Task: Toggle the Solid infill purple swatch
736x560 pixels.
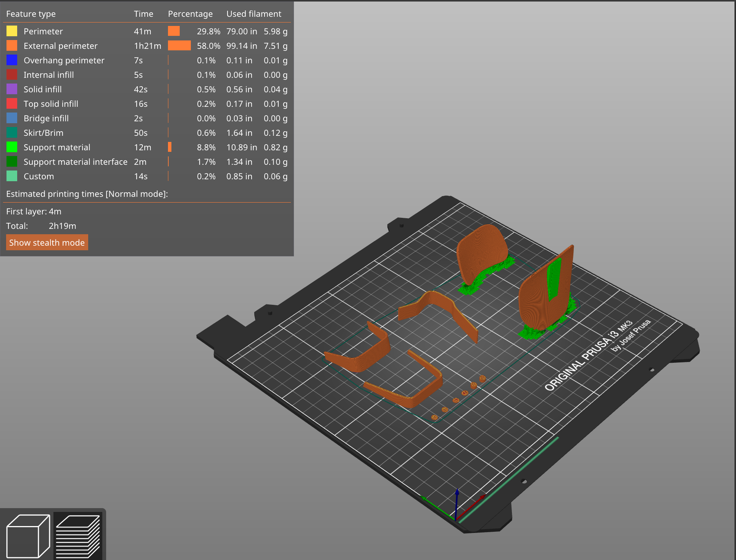Action: [x=12, y=89]
